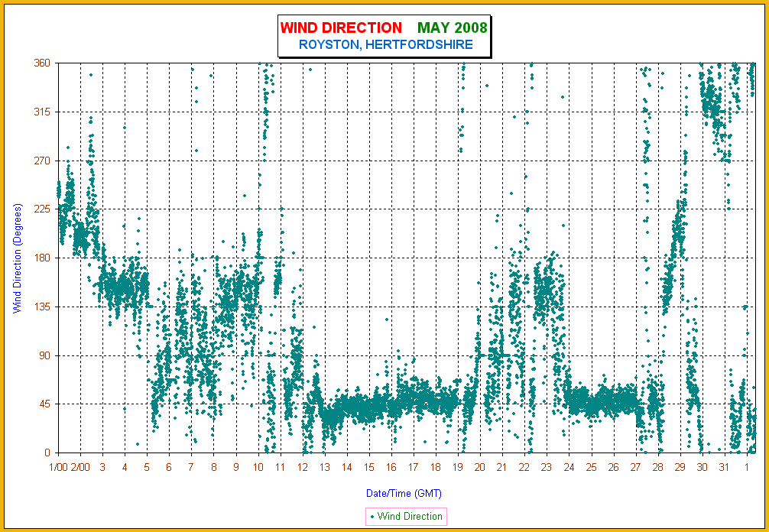This screenshot has height=532, width=769.
Task: Click the 135 y-axis tick label
Action: [43, 307]
